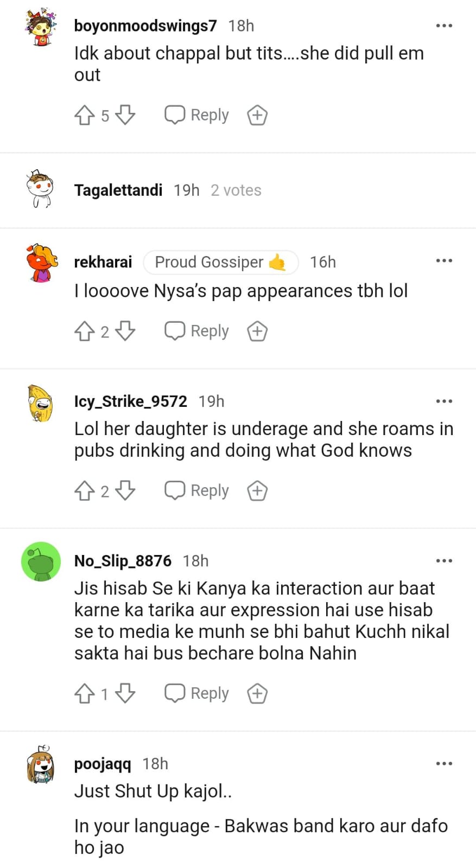This screenshot has width=476, height=868.
Task: Open overflow menu on poojaqq's comment
Action: pyautogui.click(x=444, y=763)
